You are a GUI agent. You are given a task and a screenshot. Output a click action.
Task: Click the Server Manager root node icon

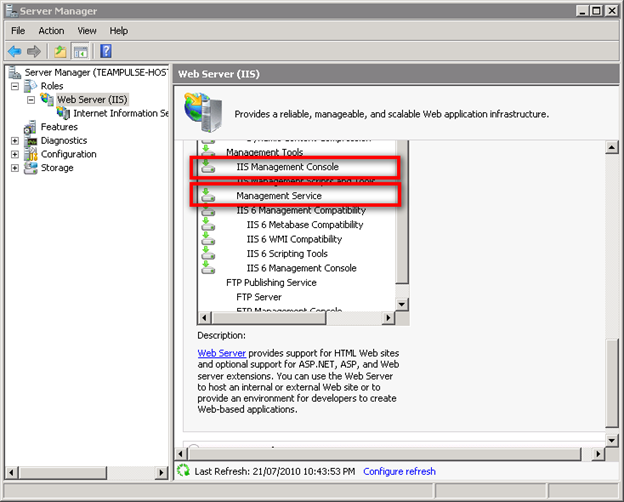pos(15,72)
